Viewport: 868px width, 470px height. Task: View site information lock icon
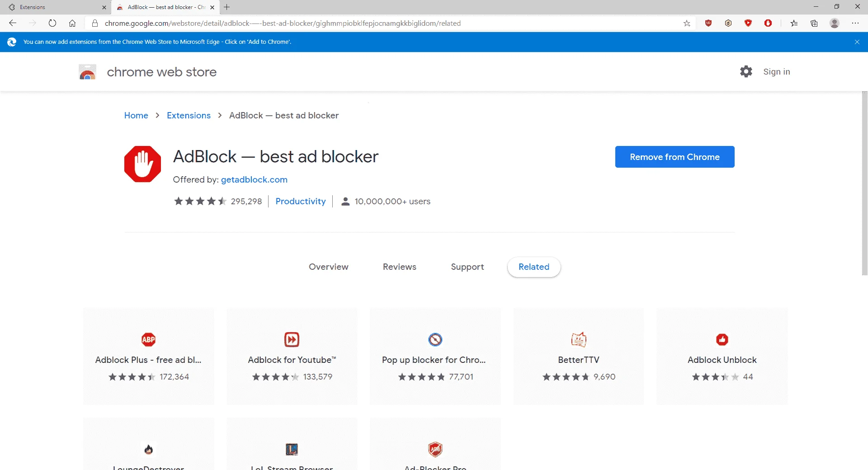pos(95,23)
